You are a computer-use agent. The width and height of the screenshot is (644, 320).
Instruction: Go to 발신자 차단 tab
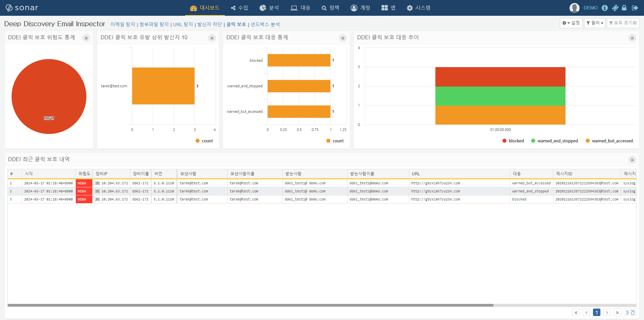[210, 24]
